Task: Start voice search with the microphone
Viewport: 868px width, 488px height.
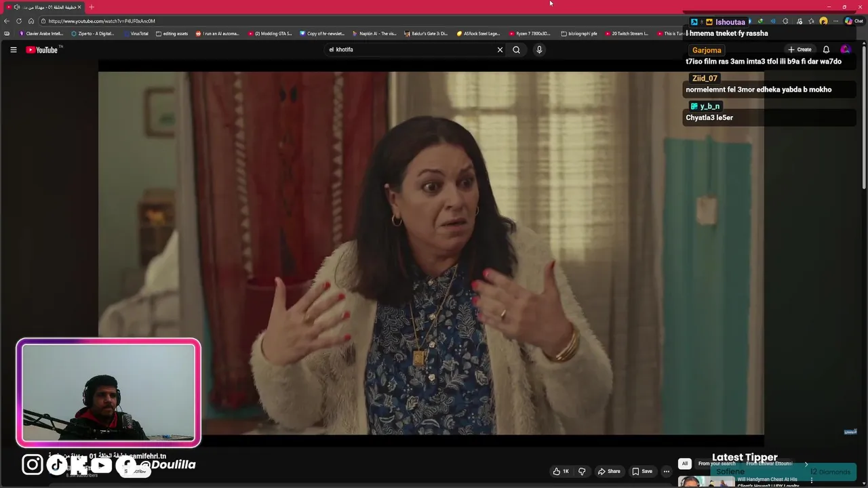Action: pyautogui.click(x=539, y=49)
